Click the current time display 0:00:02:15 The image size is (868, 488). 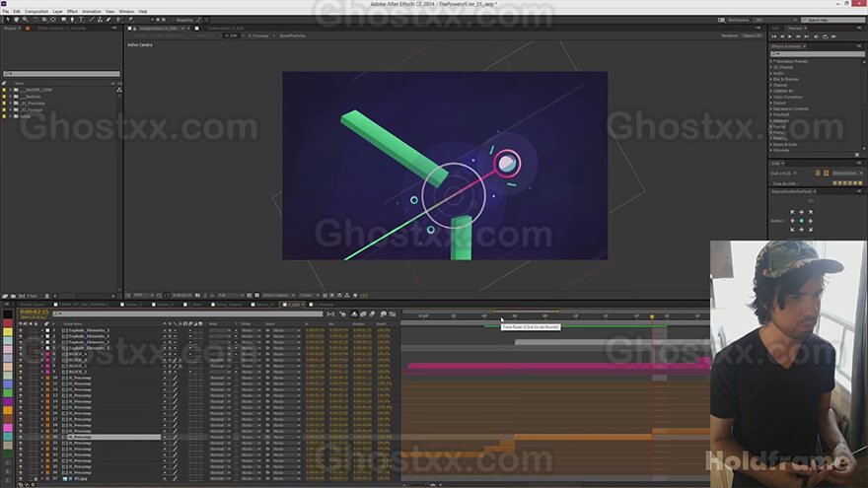pos(35,313)
